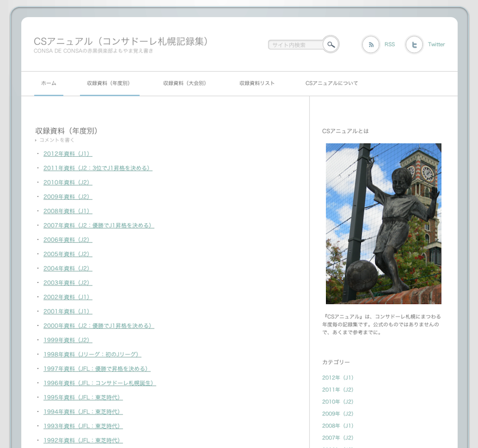Open the 2012年資料（J1） link in list
Image resolution: width=478 pixels, height=448 pixels.
67,153
